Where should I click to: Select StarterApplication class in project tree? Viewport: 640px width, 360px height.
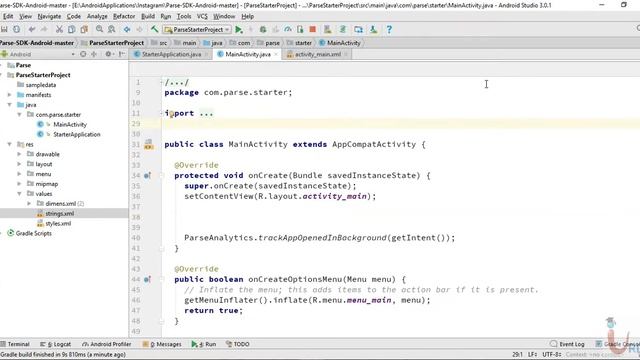coord(76,134)
